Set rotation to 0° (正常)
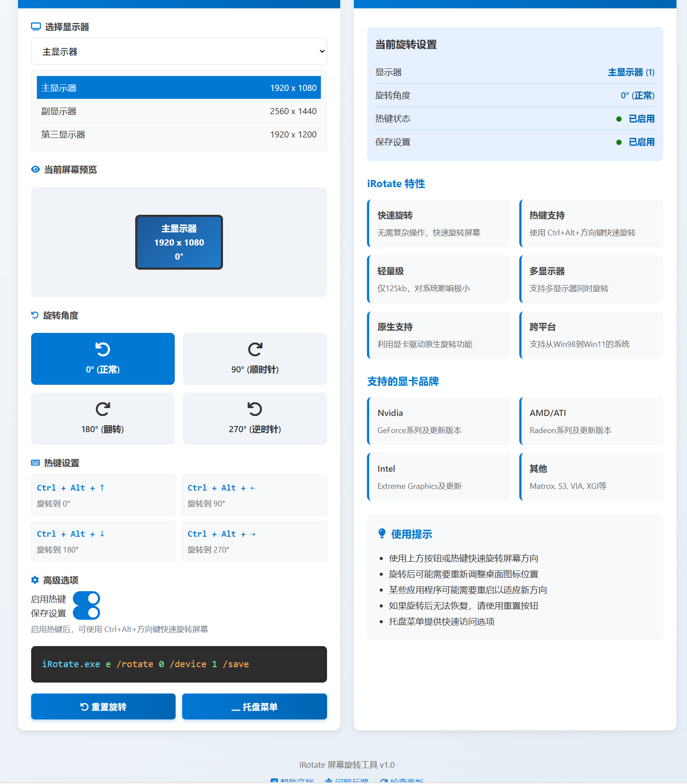687x784 pixels. coord(103,359)
